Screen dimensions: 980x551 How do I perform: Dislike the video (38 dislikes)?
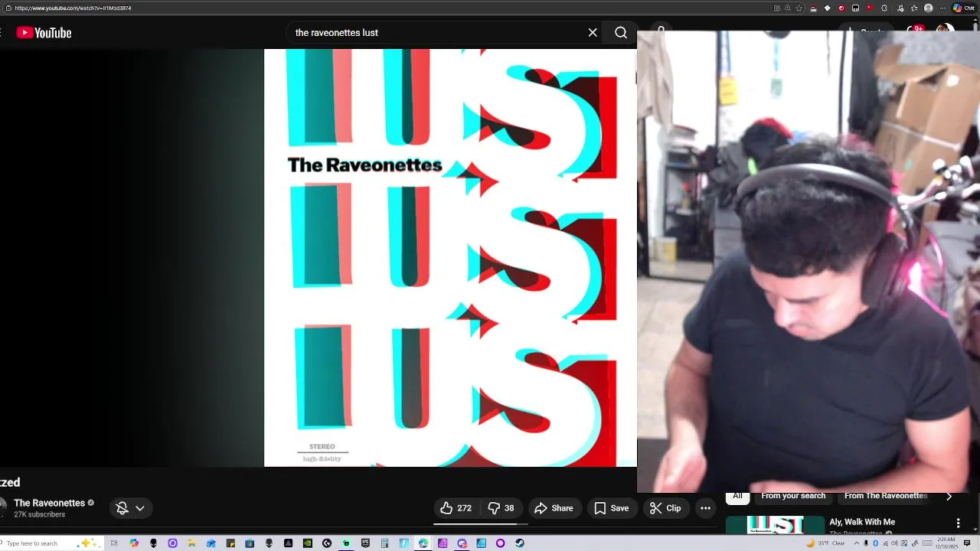coord(501,508)
